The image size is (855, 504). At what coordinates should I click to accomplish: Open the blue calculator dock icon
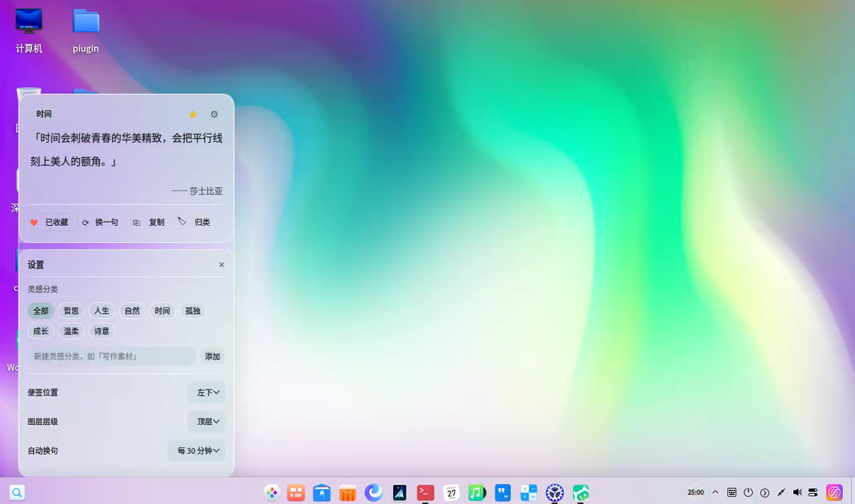[x=529, y=493]
